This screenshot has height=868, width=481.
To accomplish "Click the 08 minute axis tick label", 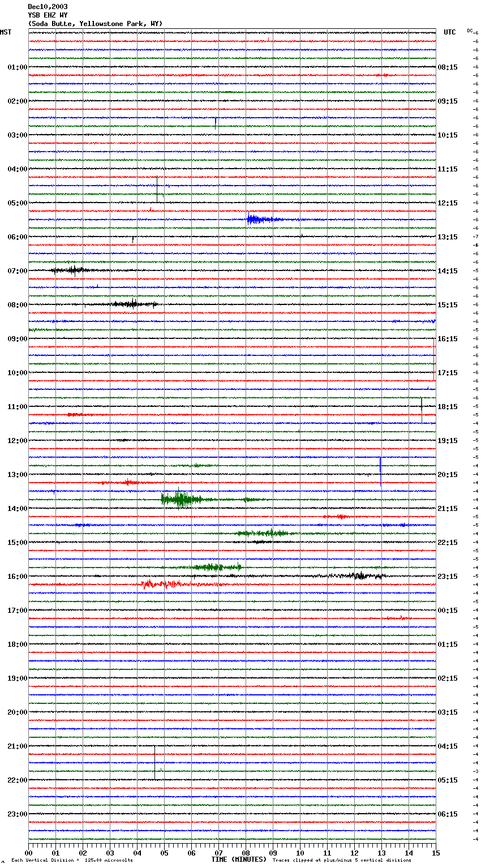I will (x=246, y=853).
